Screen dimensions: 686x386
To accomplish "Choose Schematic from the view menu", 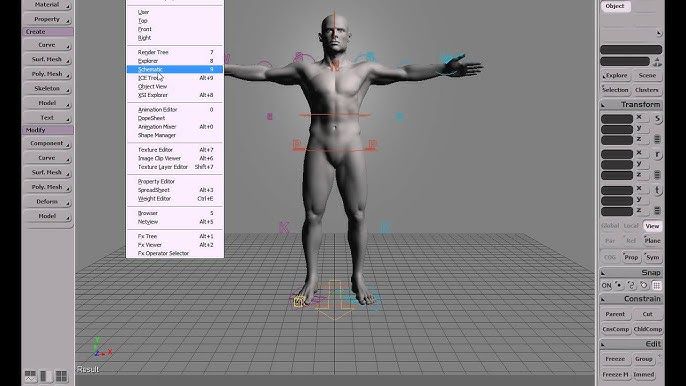I will pyautogui.click(x=175, y=69).
